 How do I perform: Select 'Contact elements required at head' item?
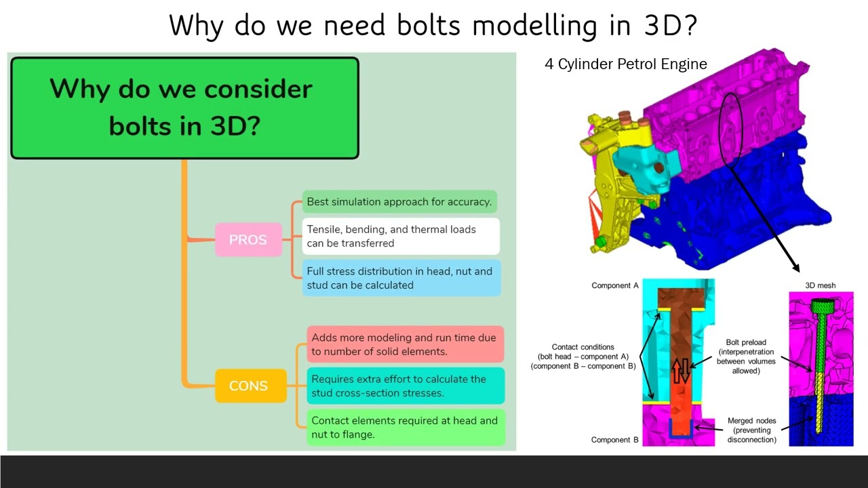[406, 427]
